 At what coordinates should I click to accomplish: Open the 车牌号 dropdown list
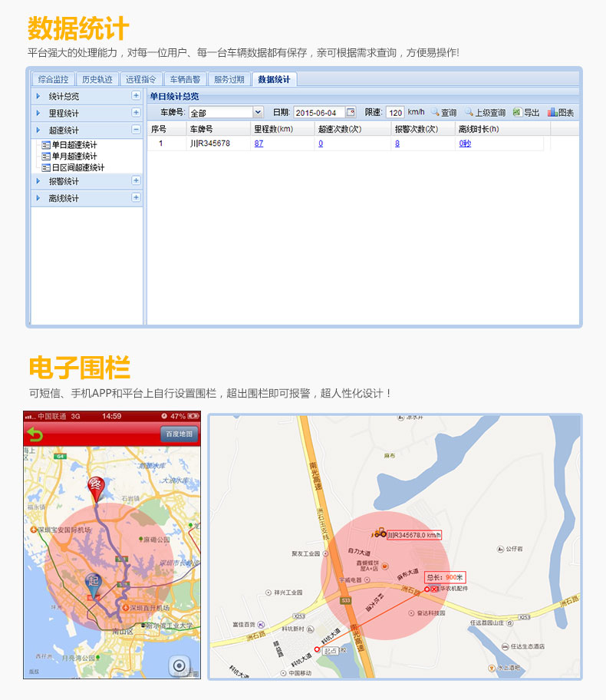pyautogui.click(x=258, y=113)
